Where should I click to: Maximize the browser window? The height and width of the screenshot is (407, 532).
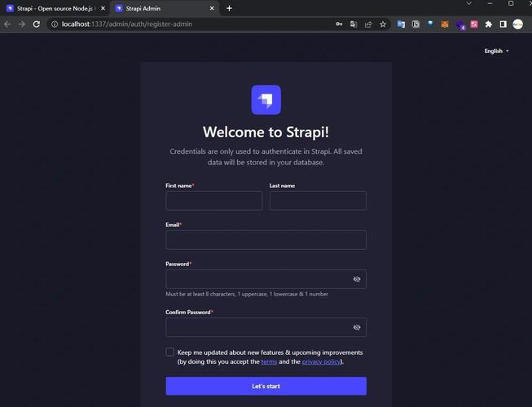(x=511, y=3)
